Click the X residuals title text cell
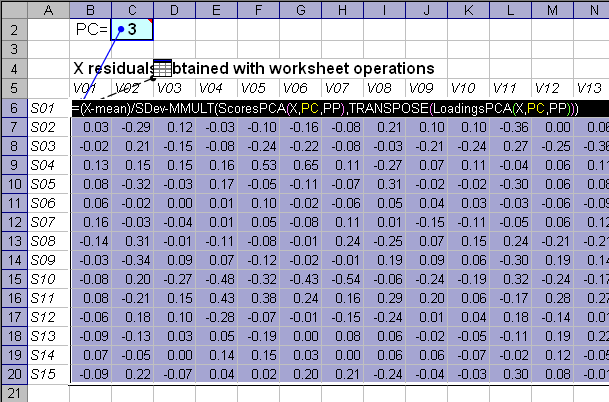This screenshot has height=402, width=609. pyautogui.click(x=253, y=68)
